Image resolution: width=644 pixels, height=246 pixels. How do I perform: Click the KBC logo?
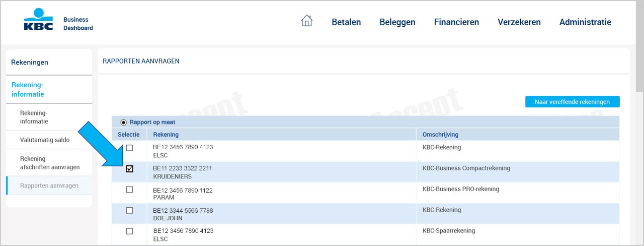pos(38,20)
